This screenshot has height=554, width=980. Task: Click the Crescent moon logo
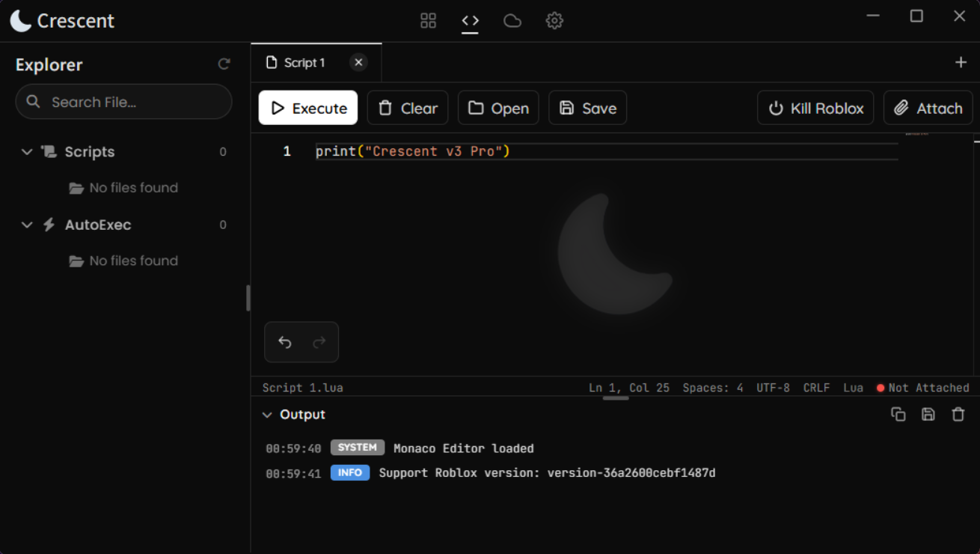21,20
